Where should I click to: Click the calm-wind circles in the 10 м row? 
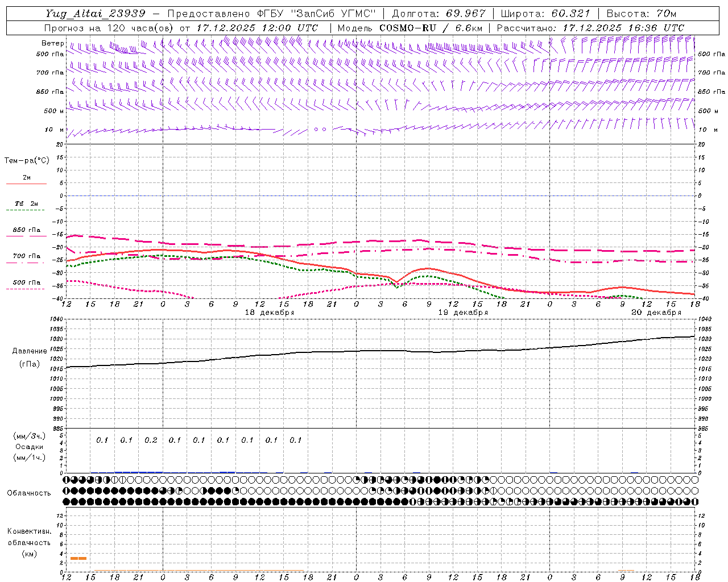(x=320, y=130)
